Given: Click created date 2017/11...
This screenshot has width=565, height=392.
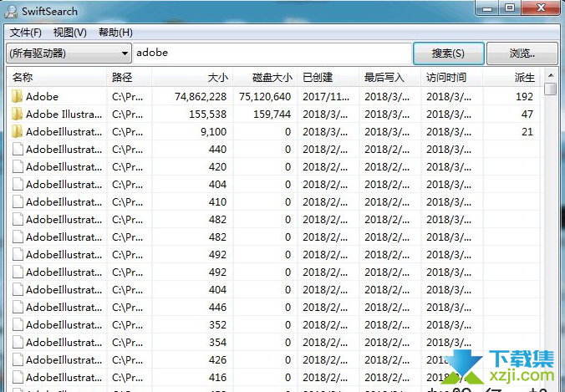Looking at the screenshot, I should coord(326,97).
